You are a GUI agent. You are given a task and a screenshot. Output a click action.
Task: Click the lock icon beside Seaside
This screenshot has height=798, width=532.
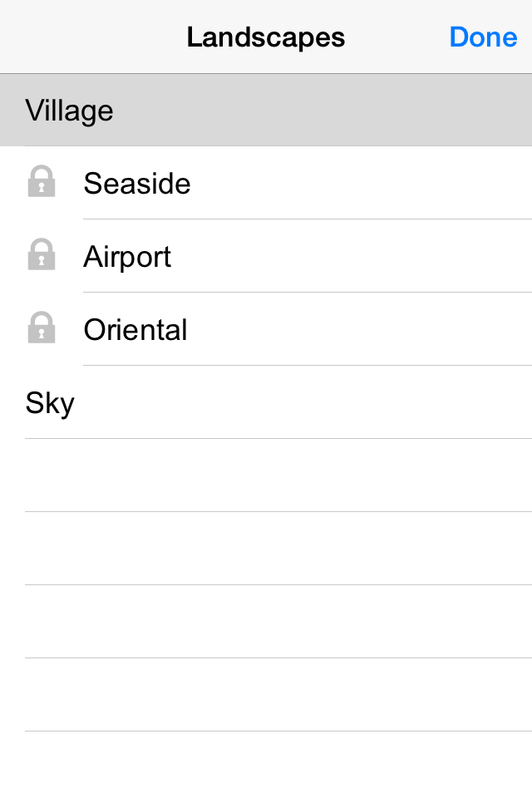point(42,182)
